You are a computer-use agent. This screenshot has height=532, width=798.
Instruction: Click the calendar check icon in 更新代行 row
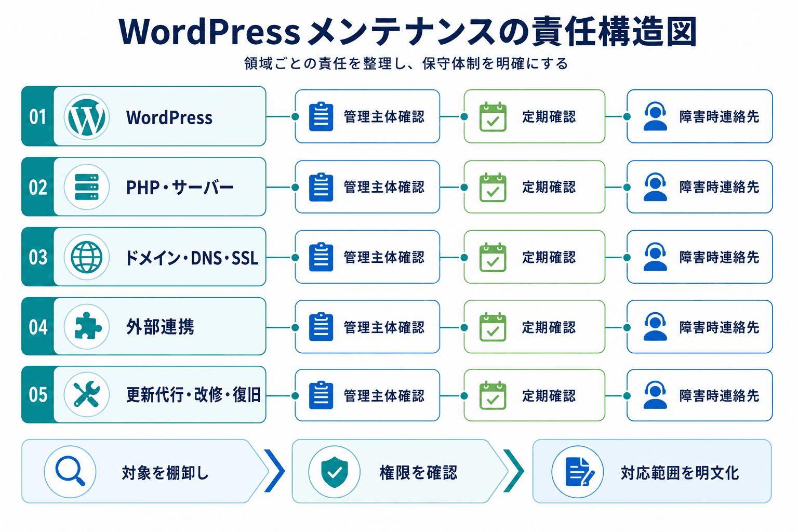point(493,395)
